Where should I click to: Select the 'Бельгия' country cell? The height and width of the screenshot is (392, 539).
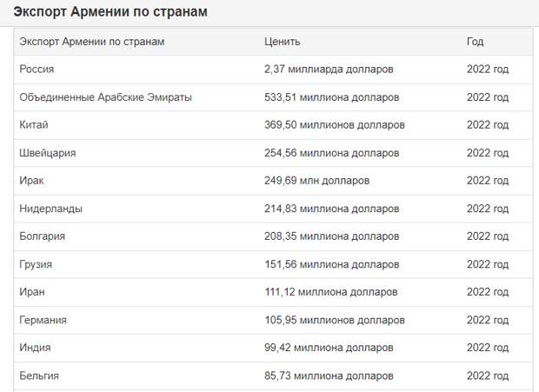pos(39,375)
